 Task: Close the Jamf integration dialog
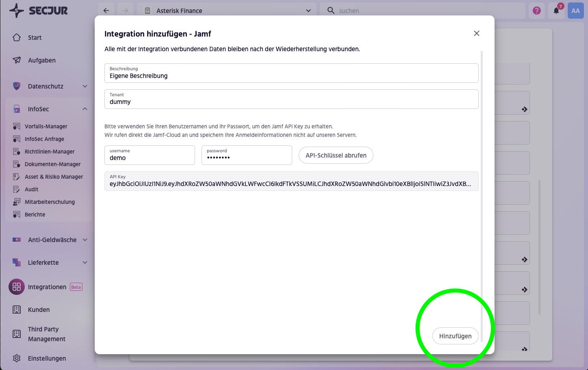477,33
